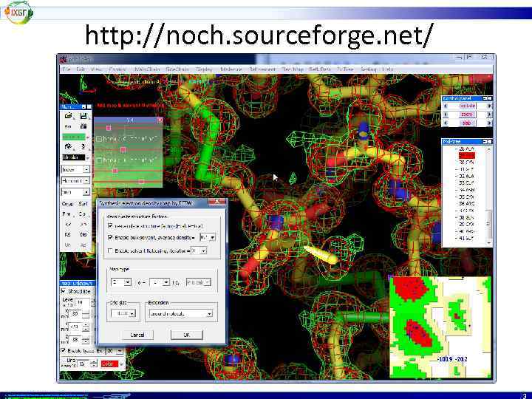Click the slab left arrow in Control panel
This screenshot has width=532, height=399.
[446, 123]
